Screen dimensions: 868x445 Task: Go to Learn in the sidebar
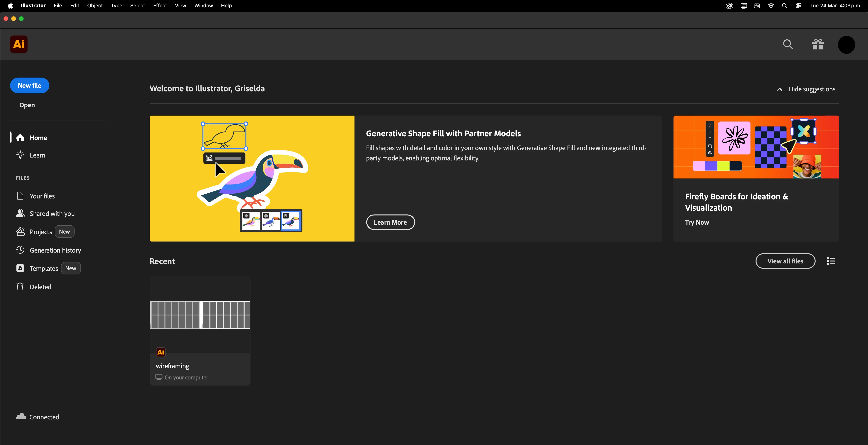[37, 155]
